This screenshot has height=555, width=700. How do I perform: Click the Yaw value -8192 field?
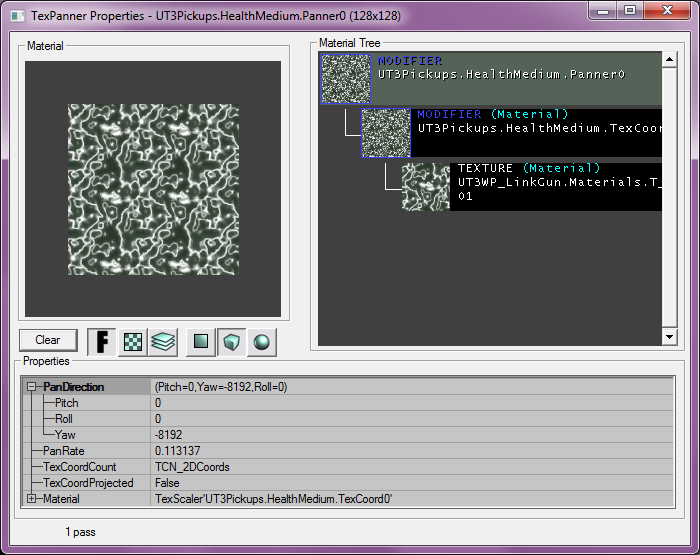[x=410, y=434]
